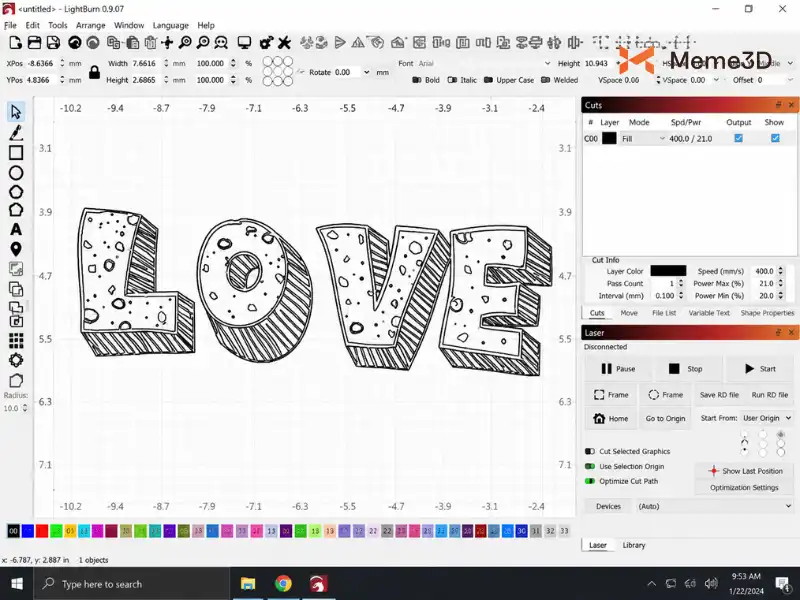Uncheck Output for layer C00
The width and height of the screenshot is (800, 600).
tap(738, 138)
